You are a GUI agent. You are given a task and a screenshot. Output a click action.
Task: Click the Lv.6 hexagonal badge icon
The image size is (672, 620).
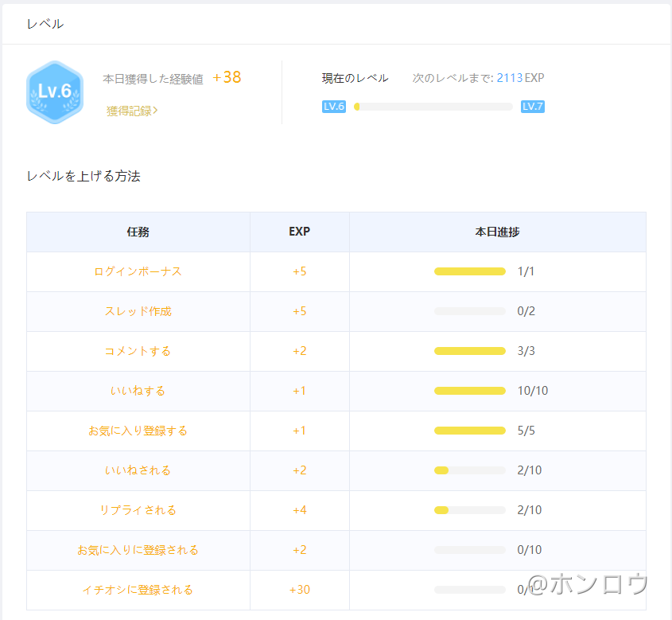click(55, 92)
